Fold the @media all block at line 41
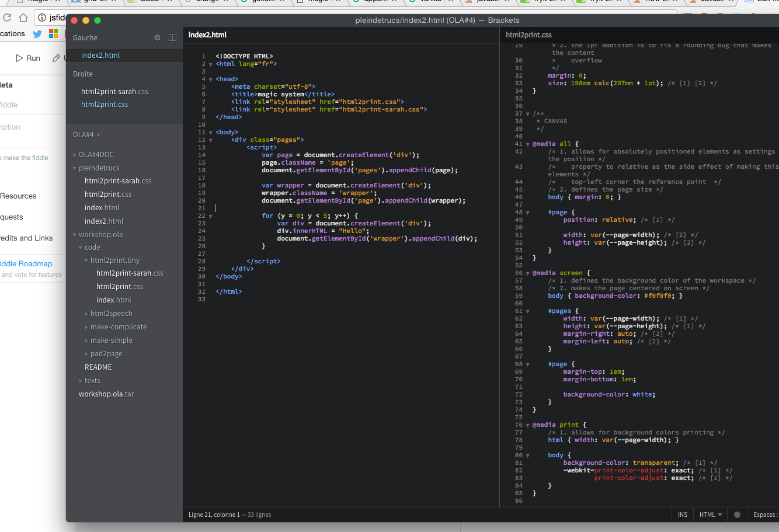779x532 pixels. click(x=528, y=144)
